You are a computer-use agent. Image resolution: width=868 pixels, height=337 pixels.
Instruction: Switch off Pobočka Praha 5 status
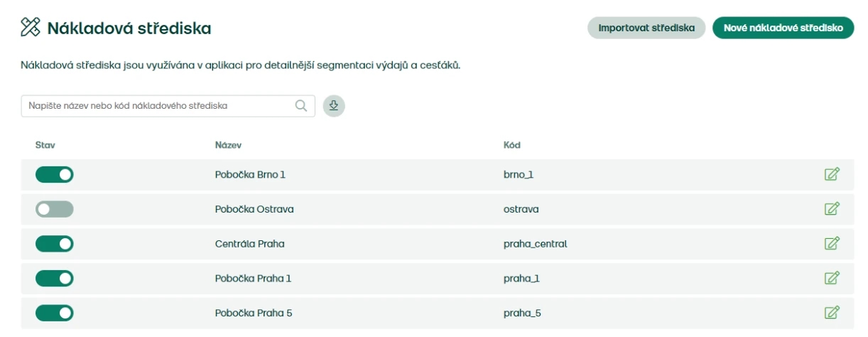(55, 312)
